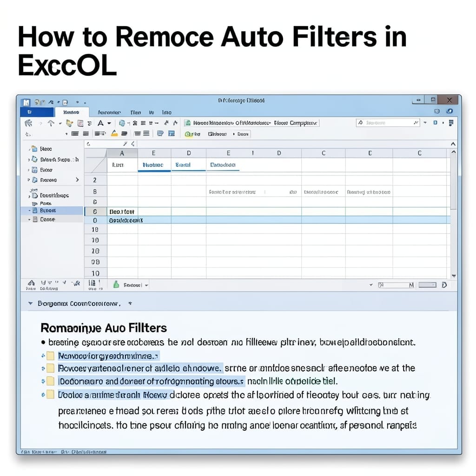Select the Bunom item in sidebar
This screenshot has height=476, width=476.
point(52,211)
